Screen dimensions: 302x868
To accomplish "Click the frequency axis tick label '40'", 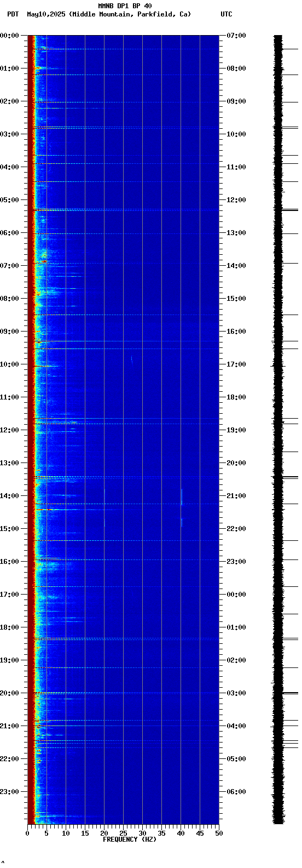I will [181, 833].
